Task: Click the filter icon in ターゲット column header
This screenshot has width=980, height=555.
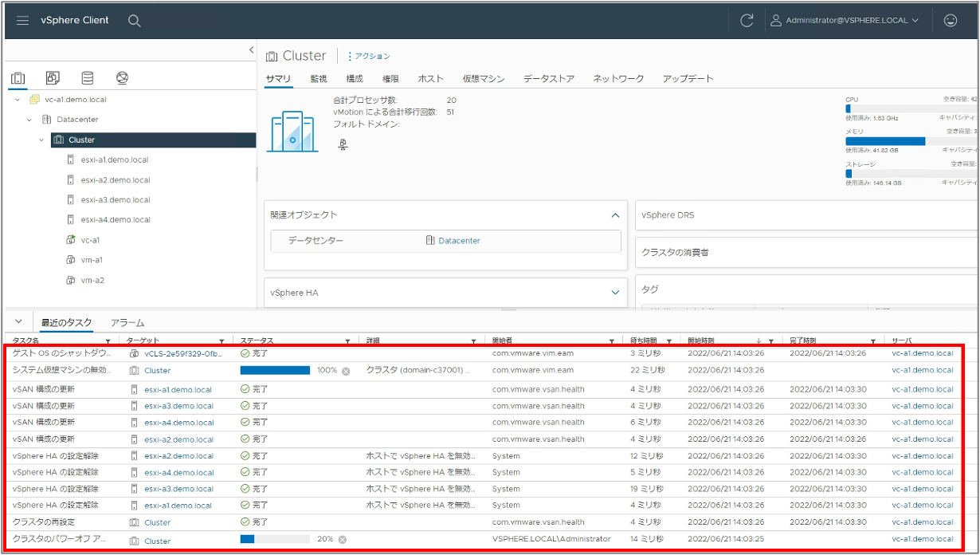Action: pos(221,341)
